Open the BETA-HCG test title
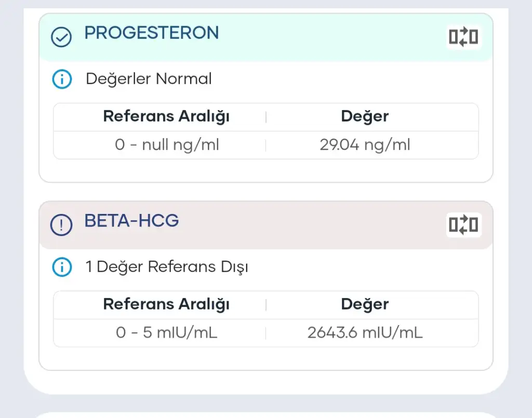This screenshot has width=532, height=418. pos(131,221)
